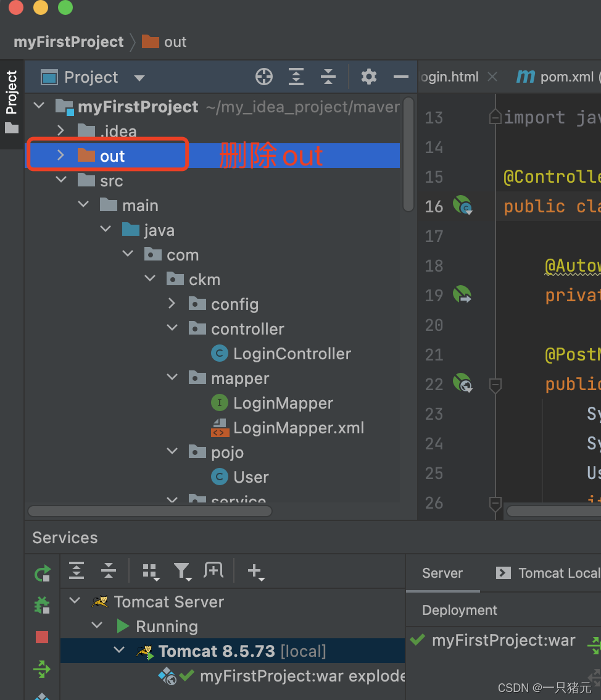Image resolution: width=601 pixels, height=700 pixels.
Task: Collapse the Running node
Action: click(97, 625)
